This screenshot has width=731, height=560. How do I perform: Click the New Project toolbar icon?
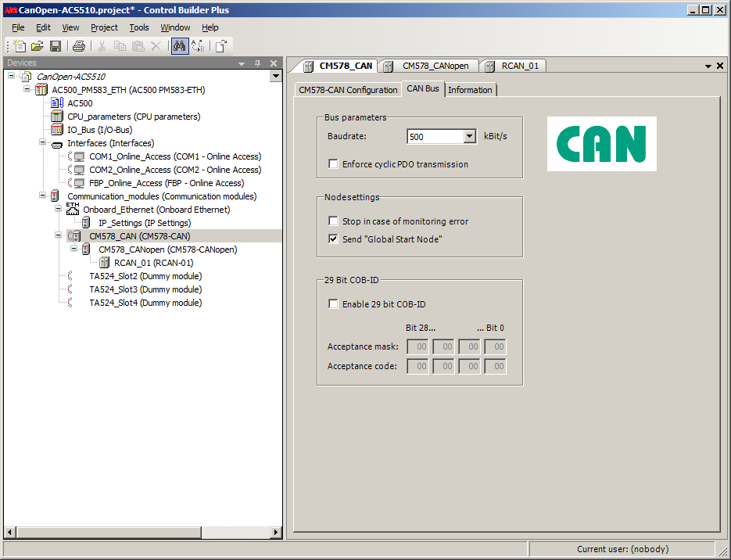click(x=20, y=46)
